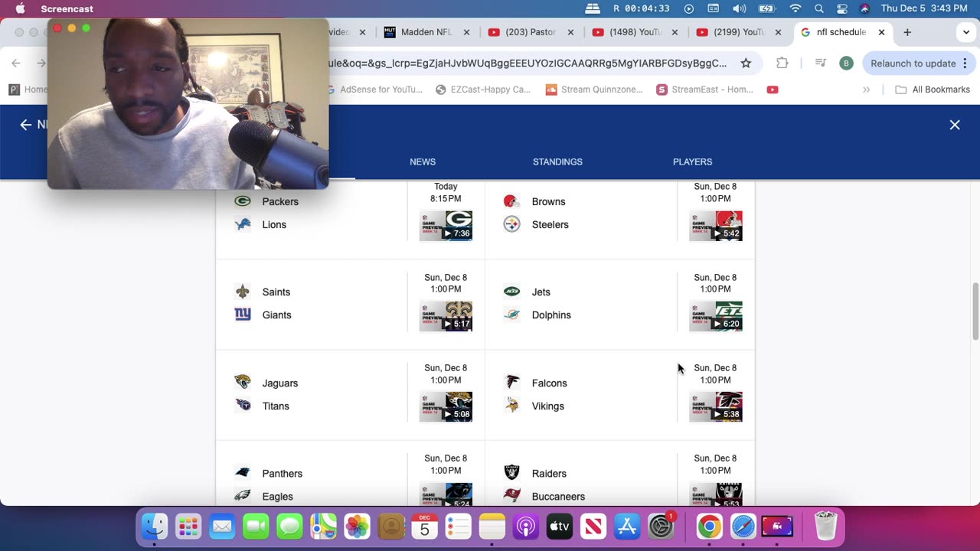Open EZCast-Happy Ca... bookmark
The image size is (980, 551).
tap(483, 90)
